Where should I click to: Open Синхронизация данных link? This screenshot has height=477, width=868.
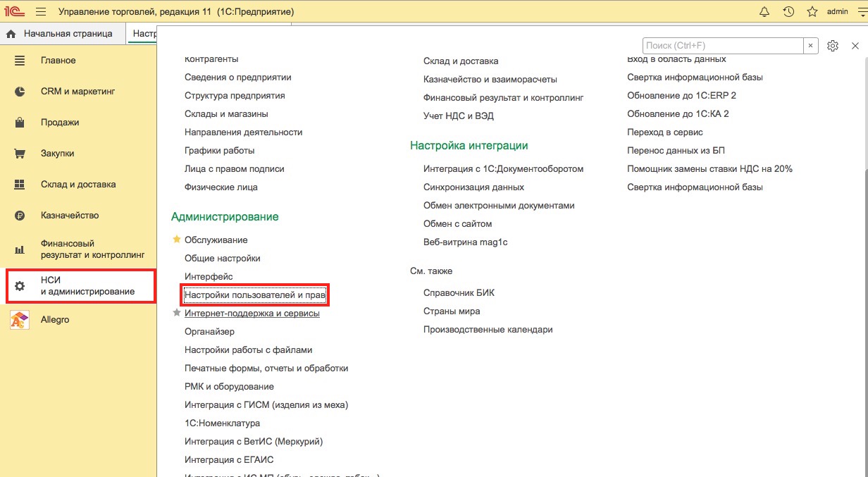click(473, 187)
